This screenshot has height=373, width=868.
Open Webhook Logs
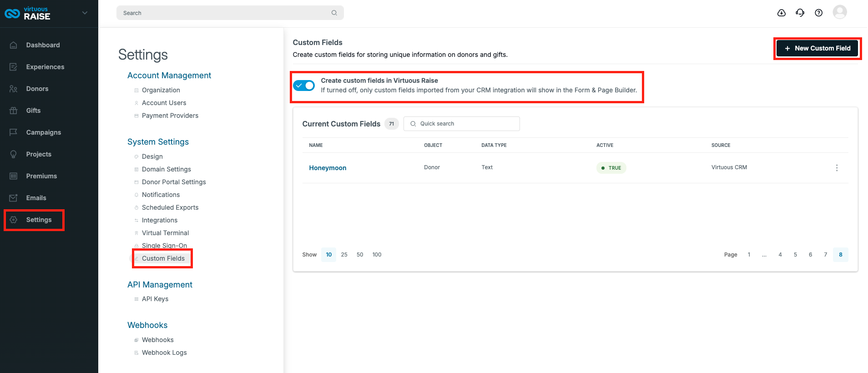point(164,353)
